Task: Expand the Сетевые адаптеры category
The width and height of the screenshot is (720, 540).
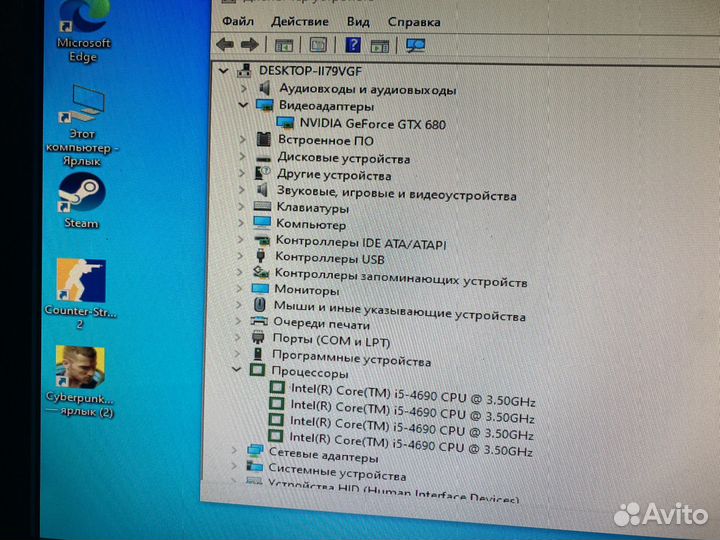Action: click(x=236, y=451)
